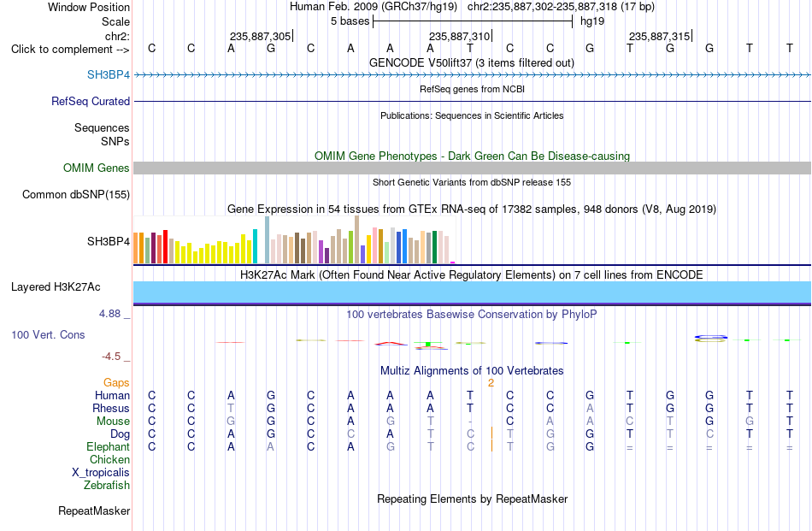Select the X_tropicalis species label
This screenshot has width=812, height=531.
click(x=101, y=473)
